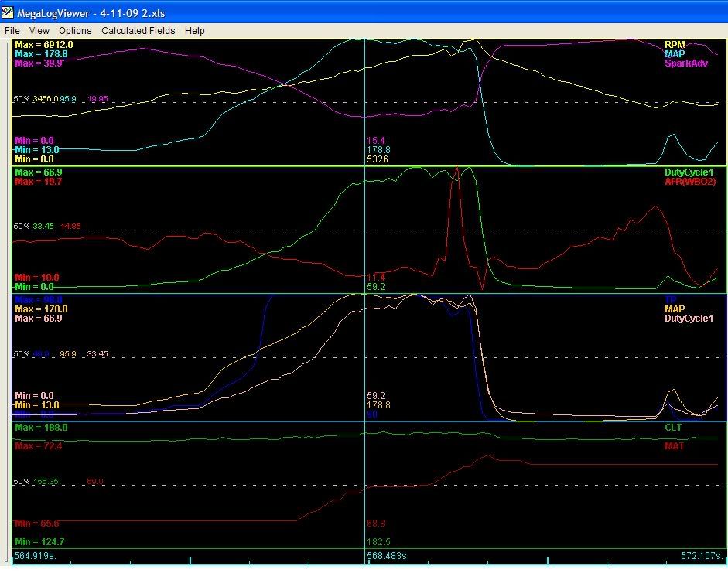Viewport: 728px width, 573px height.
Task: Select the CLT legend label
Action: click(x=673, y=428)
